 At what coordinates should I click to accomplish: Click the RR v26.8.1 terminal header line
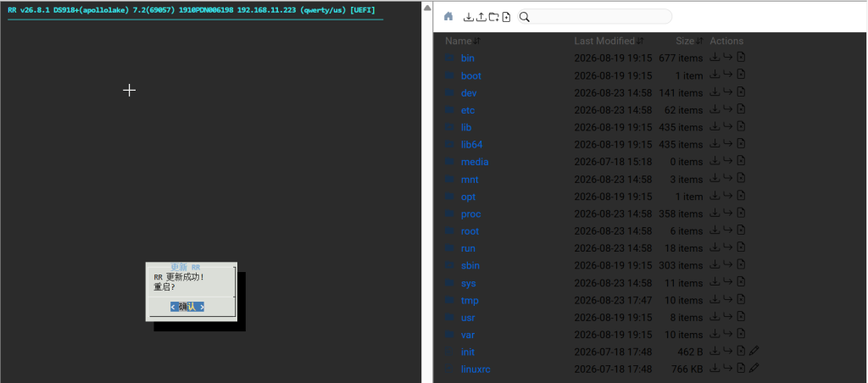coord(192,10)
